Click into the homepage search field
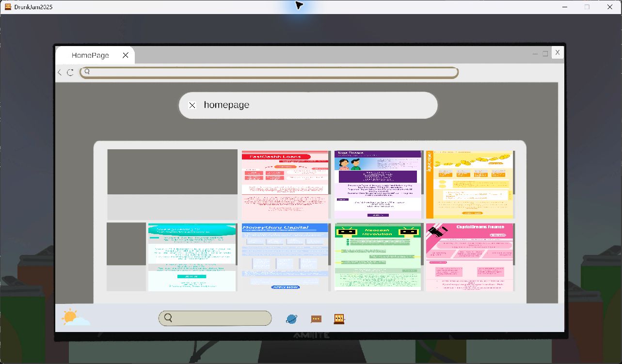Image resolution: width=622 pixels, height=364 pixels. (x=308, y=105)
